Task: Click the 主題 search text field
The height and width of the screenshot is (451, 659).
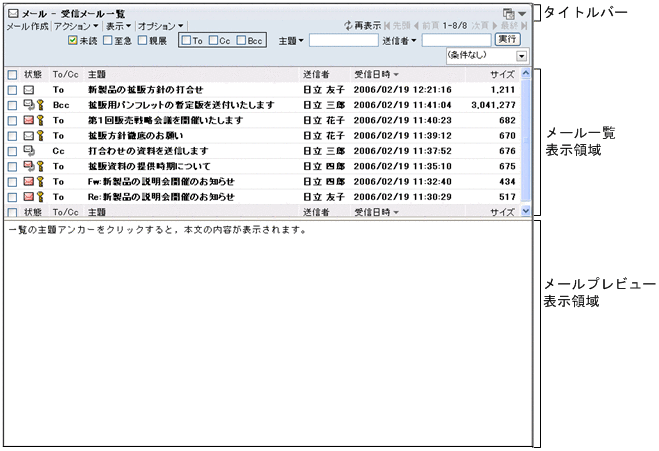Action: tap(344, 40)
